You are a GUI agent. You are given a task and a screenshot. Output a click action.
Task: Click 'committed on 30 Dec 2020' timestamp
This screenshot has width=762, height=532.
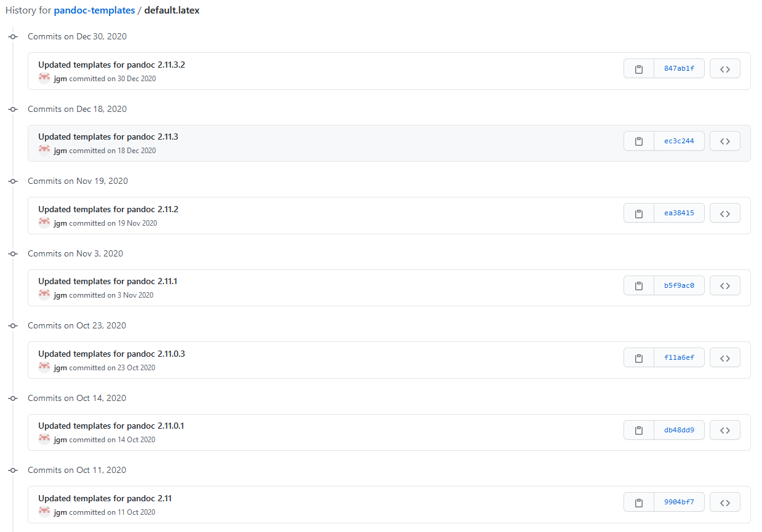[x=113, y=79]
